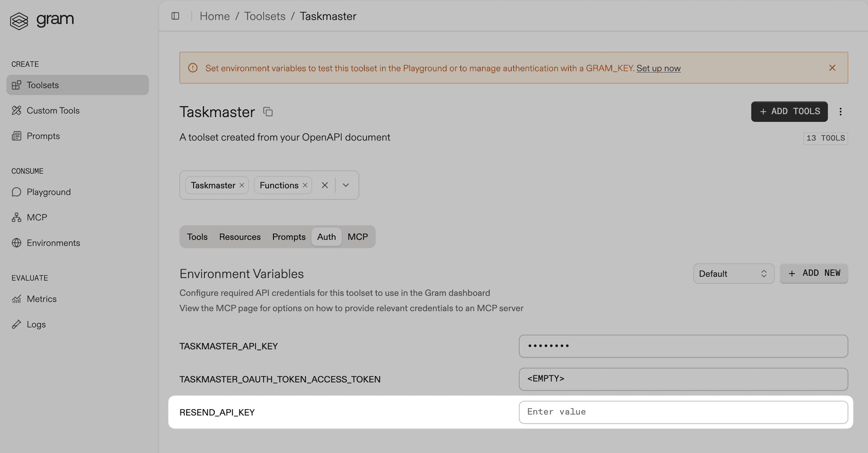Screen dimensions: 868x453
Task: Open the Resources tab
Action: coord(240,236)
